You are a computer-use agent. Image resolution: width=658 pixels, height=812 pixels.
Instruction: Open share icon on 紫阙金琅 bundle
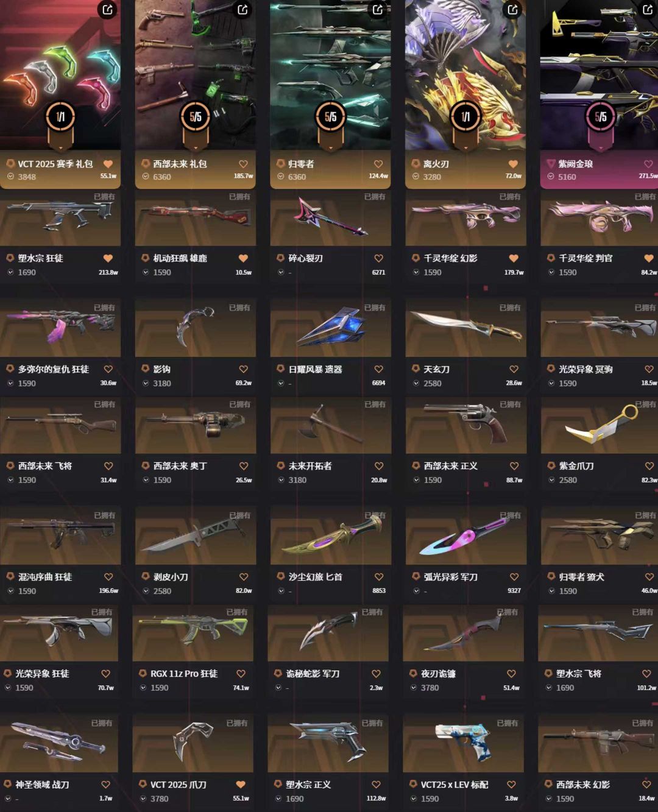(648, 10)
